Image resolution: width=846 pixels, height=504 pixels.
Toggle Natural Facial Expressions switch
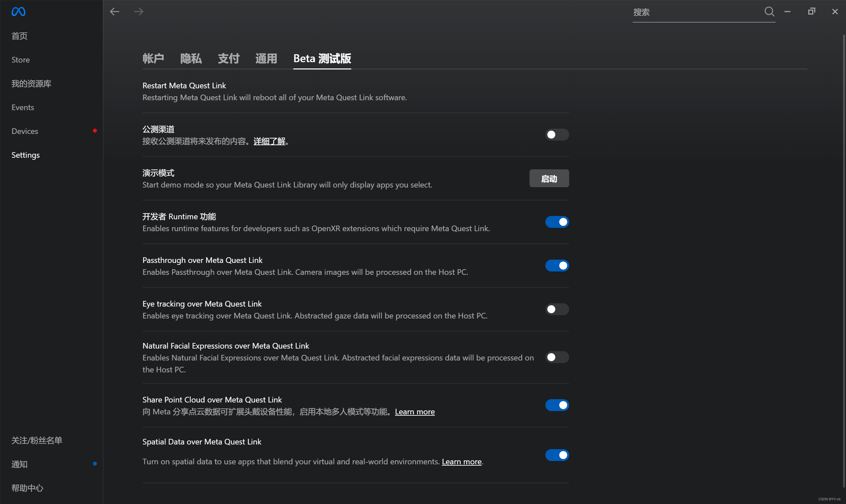point(557,357)
